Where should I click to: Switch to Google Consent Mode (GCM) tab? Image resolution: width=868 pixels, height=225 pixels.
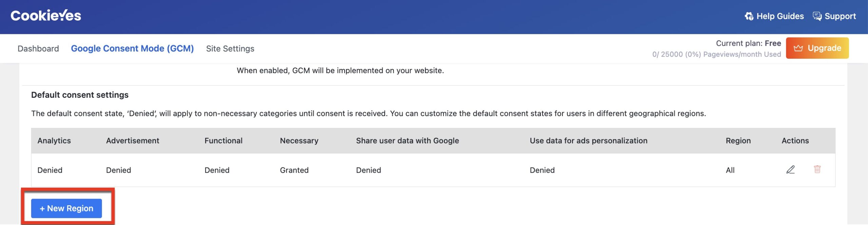[x=132, y=49]
